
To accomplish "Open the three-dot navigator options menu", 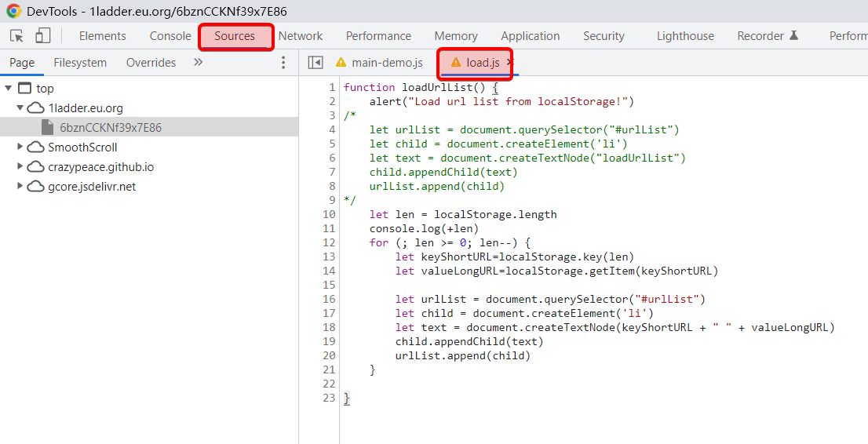I will click(284, 63).
